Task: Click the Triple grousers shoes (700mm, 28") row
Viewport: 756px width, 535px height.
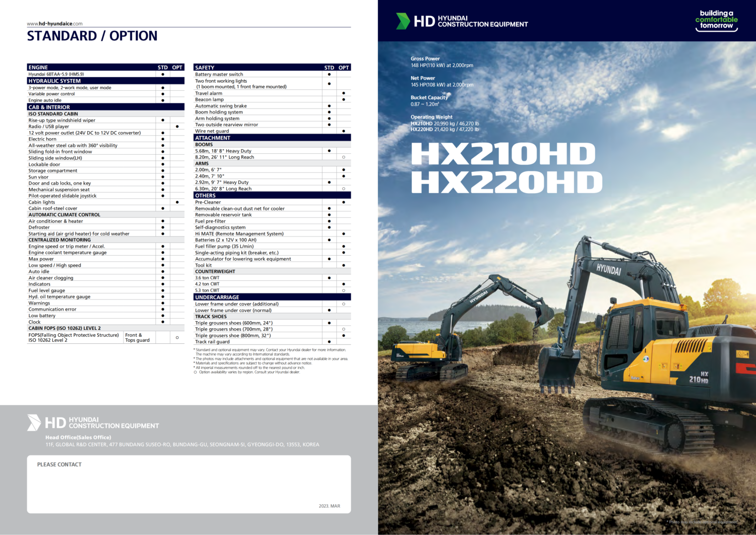Action: (272, 329)
